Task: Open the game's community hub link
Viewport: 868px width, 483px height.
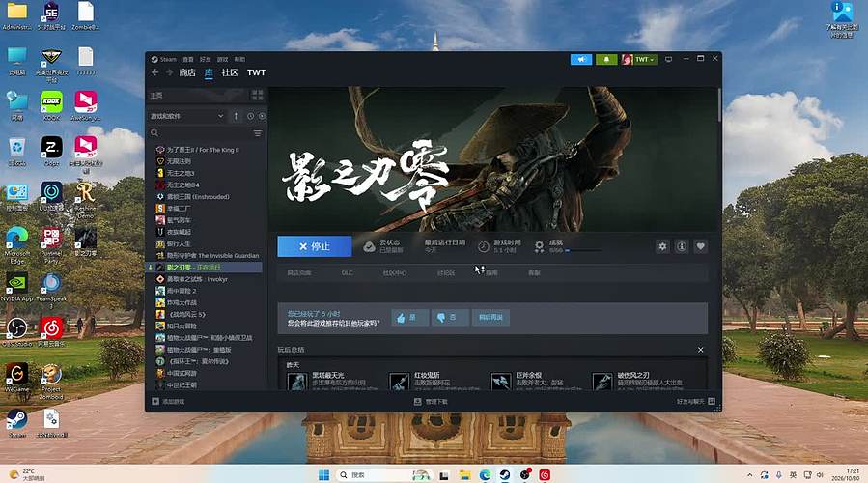Action: pos(395,273)
